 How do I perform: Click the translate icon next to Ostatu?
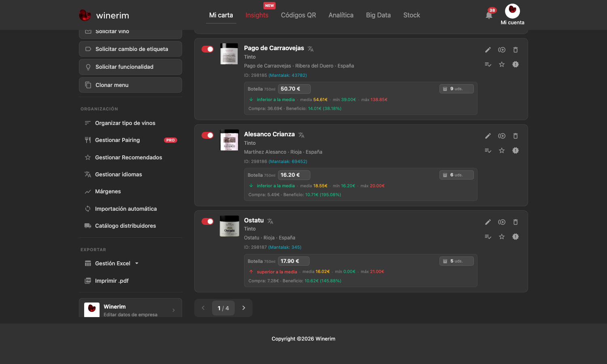(x=270, y=221)
